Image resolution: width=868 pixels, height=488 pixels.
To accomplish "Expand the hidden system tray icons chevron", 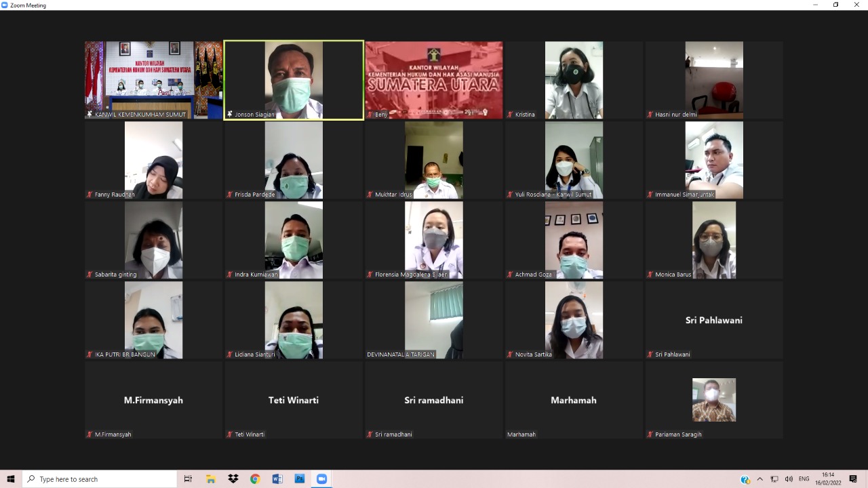I will point(759,479).
